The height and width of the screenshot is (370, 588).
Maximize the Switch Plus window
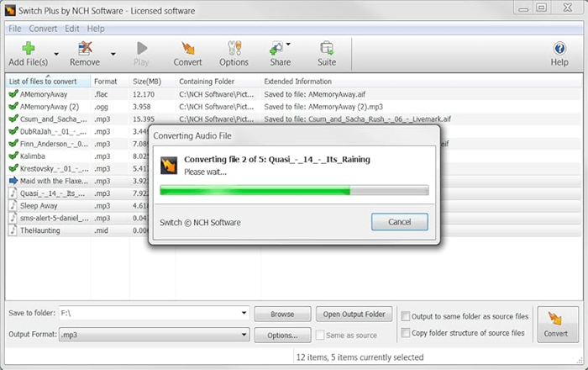point(541,8)
